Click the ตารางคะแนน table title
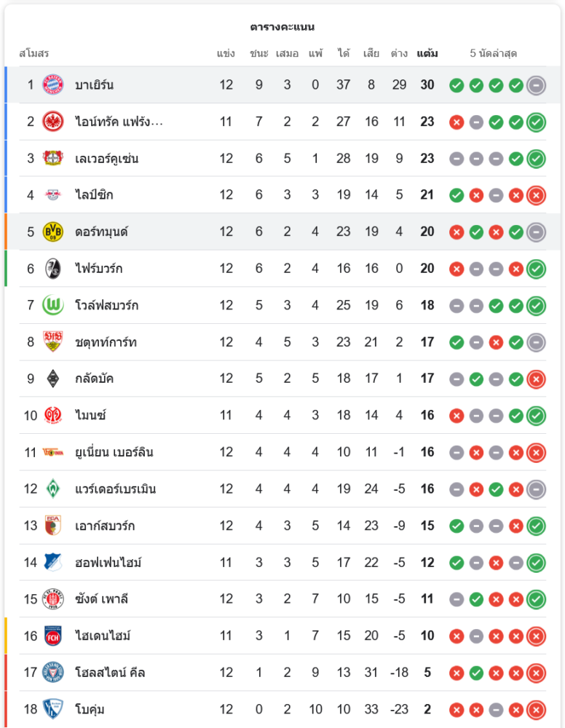Image resolution: width=565 pixels, height=728 pixels. 282,27
